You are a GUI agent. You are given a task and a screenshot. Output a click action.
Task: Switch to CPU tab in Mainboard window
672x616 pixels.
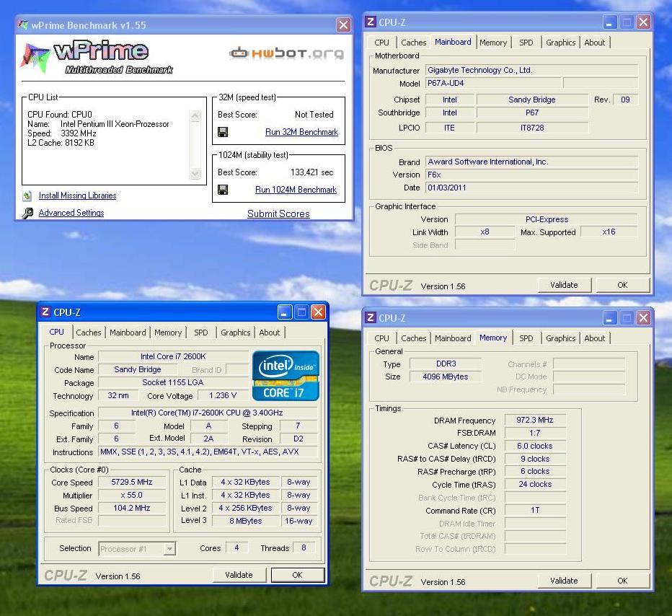(x=381, y=43)
